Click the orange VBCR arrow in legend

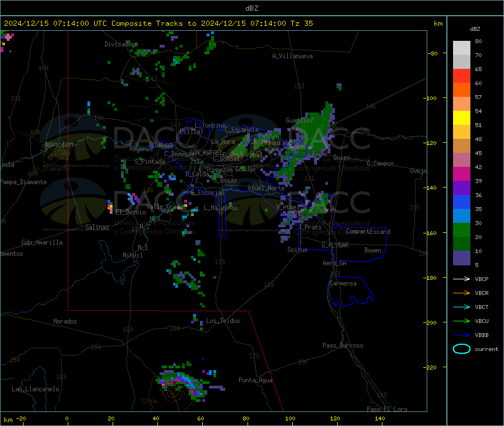pos(461,293)
